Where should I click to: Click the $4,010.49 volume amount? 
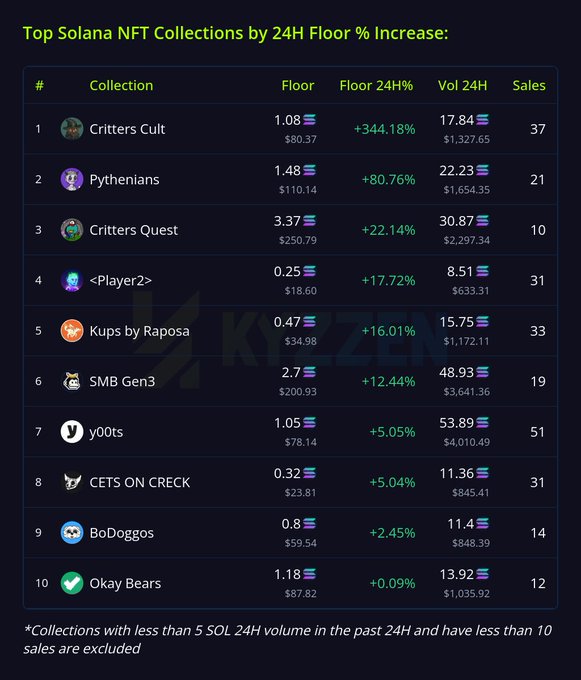click(x=467, y=442)
